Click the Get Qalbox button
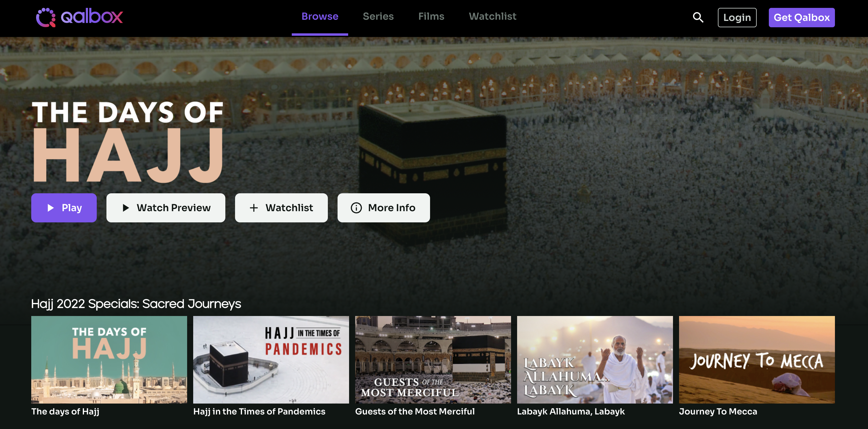The width and height of the screenshot is (868, 429). tap(801, 18)
